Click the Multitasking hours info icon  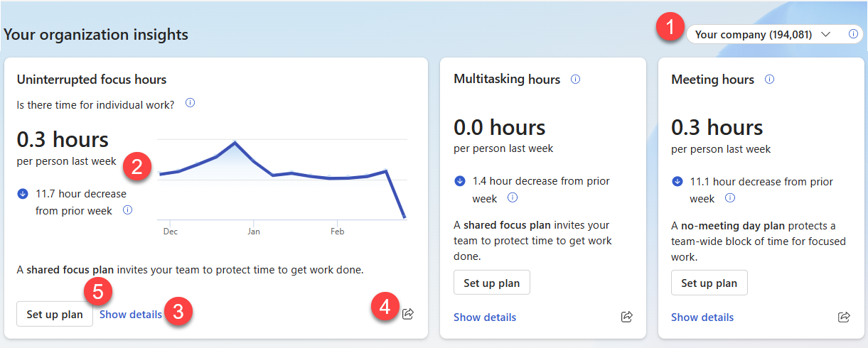[576, 80]
